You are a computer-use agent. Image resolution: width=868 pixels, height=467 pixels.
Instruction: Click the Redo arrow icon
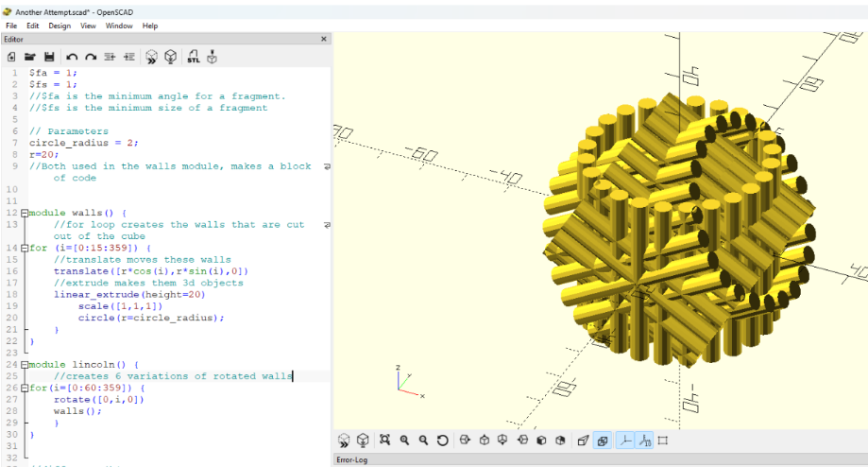[x=91, y=57]
